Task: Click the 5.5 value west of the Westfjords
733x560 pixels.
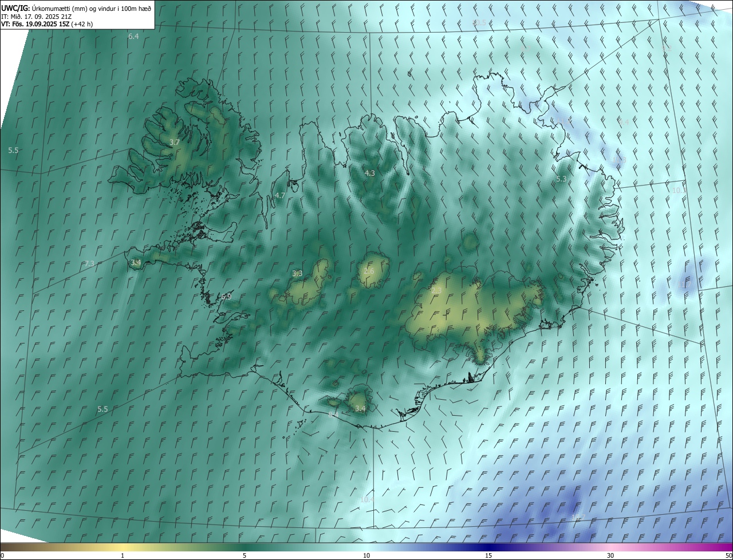Action: click(13, 150)
